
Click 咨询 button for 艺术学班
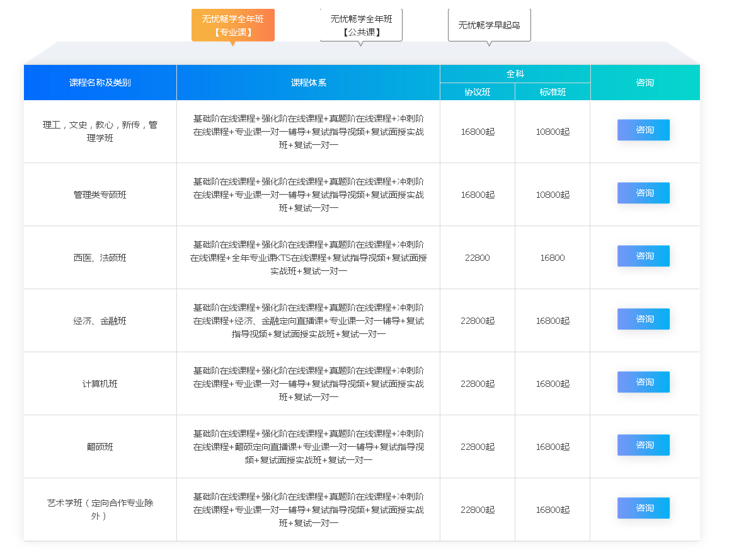click(643, 508)
